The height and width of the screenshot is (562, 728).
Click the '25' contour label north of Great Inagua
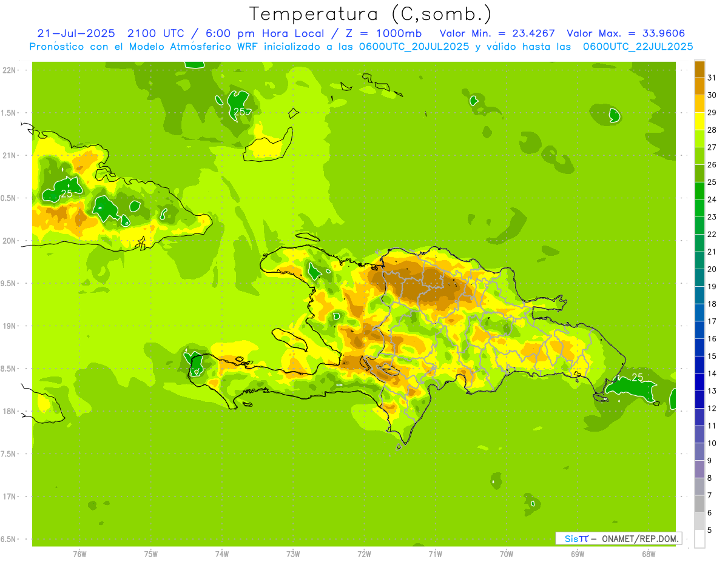coord(240,112)
